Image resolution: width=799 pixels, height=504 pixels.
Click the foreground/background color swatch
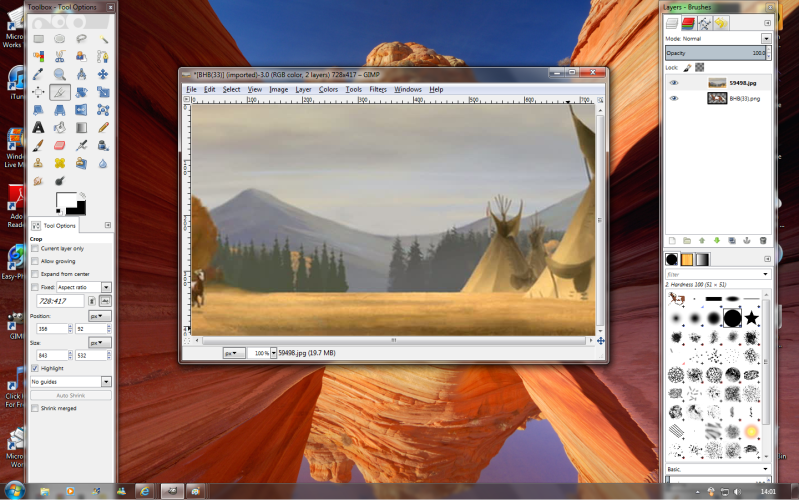click(71, 203)
